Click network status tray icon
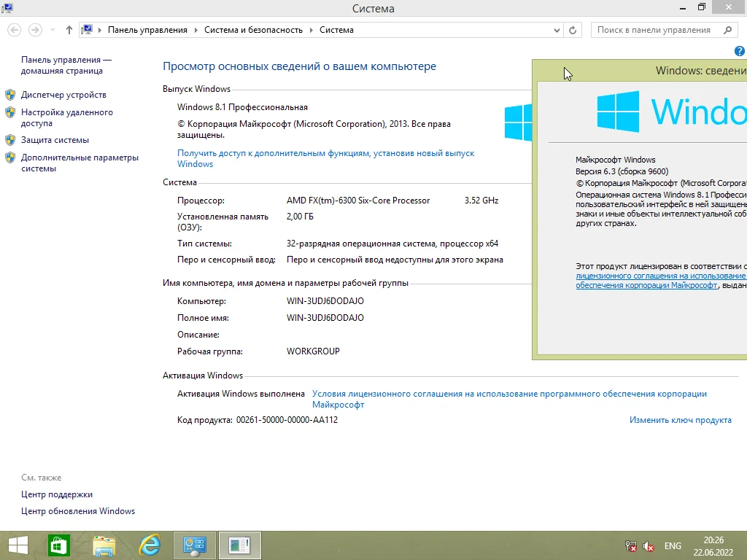The height and width of the screenshot is (560, 747). tap(631, 546)
